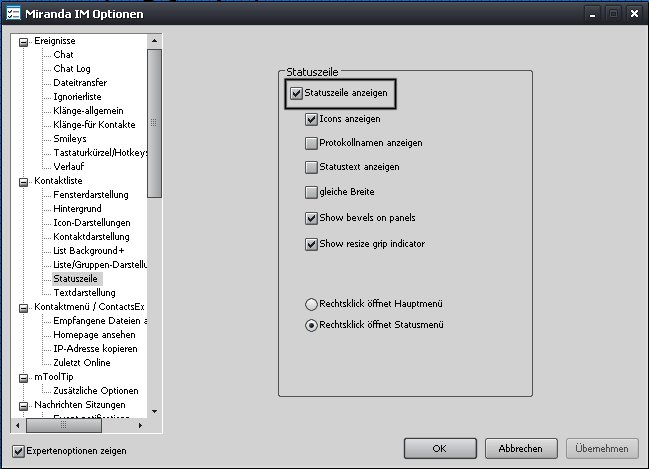
Task: Click the Abbrechen button
Action: pyautogui.click(x=521, y=448)
